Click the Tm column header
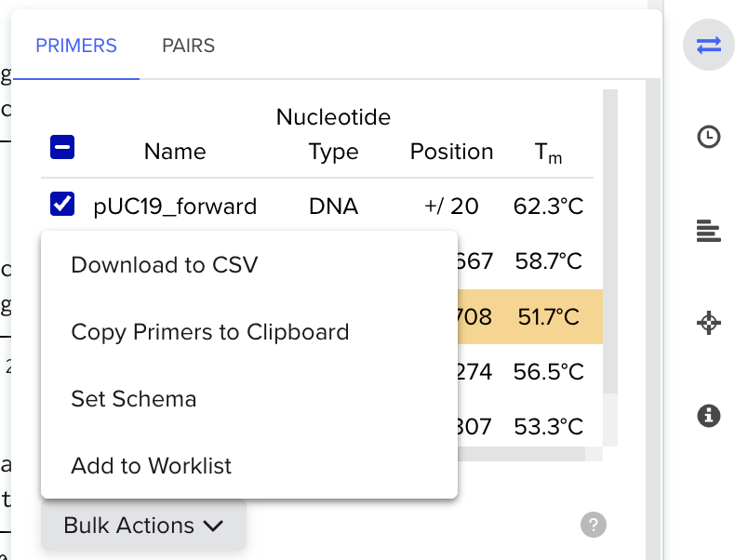The height and width of the screenshot is (560, 748). 548,152
